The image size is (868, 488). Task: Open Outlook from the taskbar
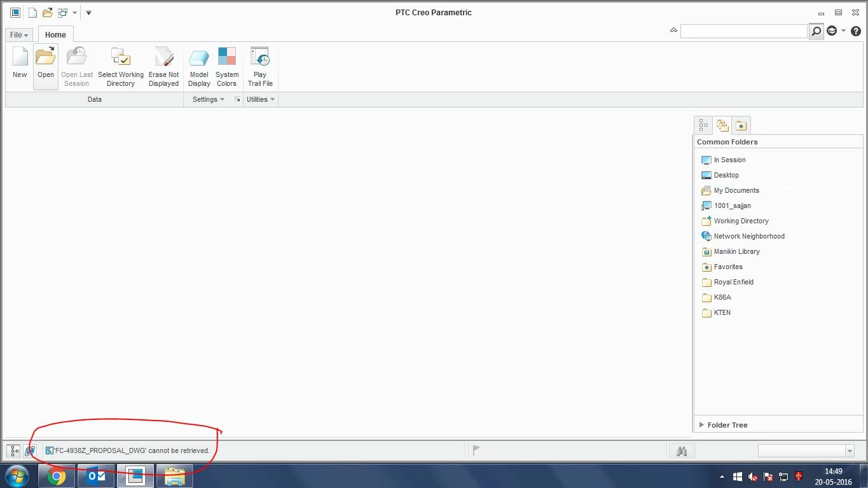(x=96, y=476)
